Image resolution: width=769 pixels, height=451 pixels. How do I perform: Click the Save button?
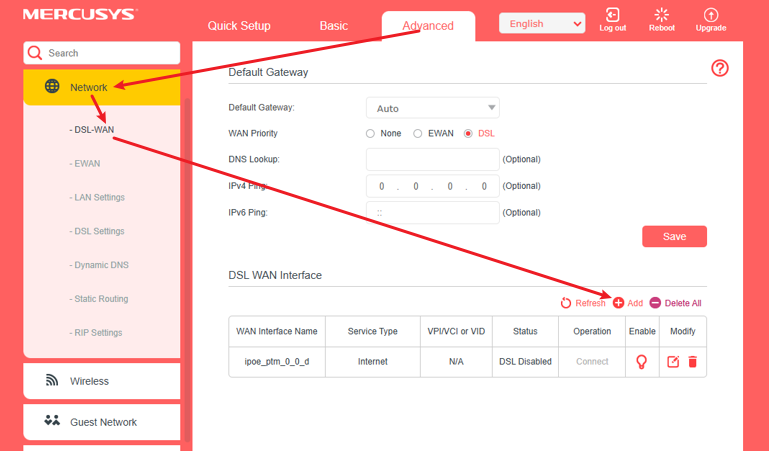[x=674, y=236]
